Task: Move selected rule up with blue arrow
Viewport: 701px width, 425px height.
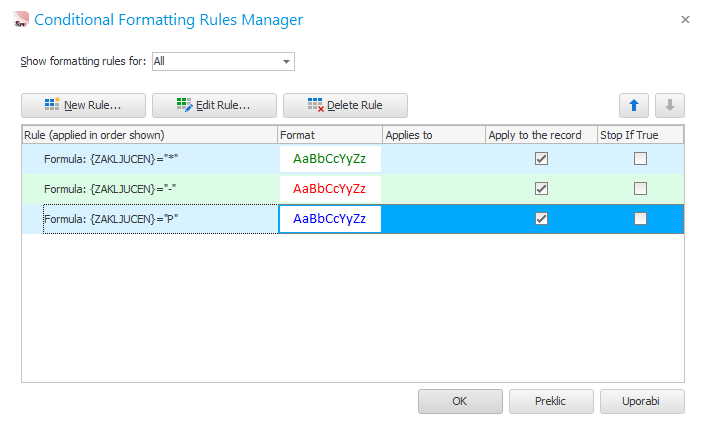Action: click(633, 105)
